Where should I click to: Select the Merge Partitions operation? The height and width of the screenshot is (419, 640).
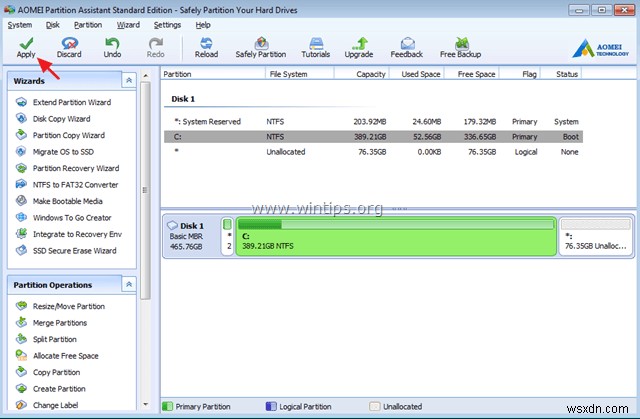tap(59, 323)
